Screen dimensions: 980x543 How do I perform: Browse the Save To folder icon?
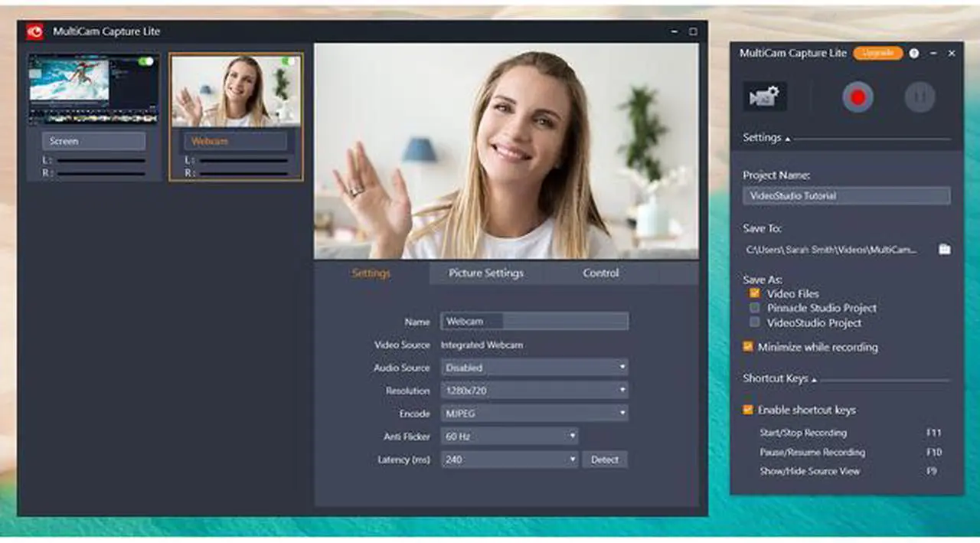click(945, 250)
